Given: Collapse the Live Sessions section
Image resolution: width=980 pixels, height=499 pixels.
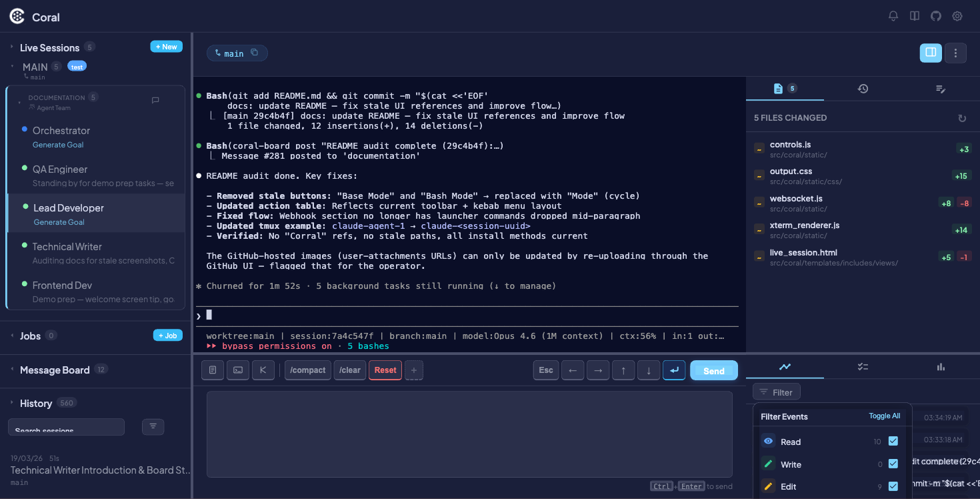Looking at the screenshot, I should [12, 47].
